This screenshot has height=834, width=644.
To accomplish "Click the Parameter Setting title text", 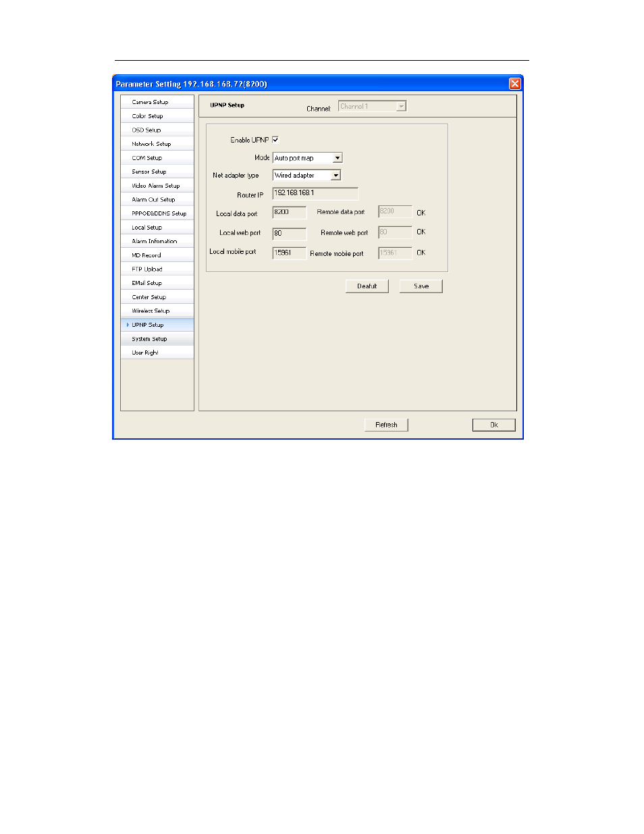I will tap(191, 84).
